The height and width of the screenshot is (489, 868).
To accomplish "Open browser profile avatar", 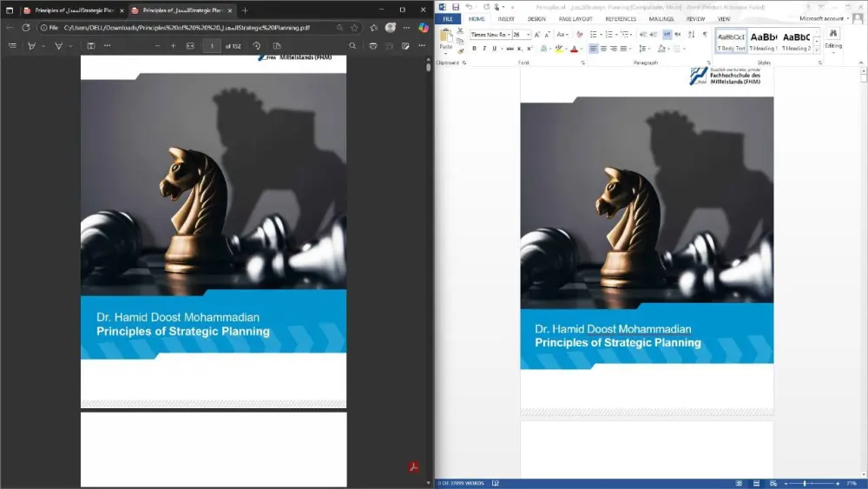I will pos(391,28).
